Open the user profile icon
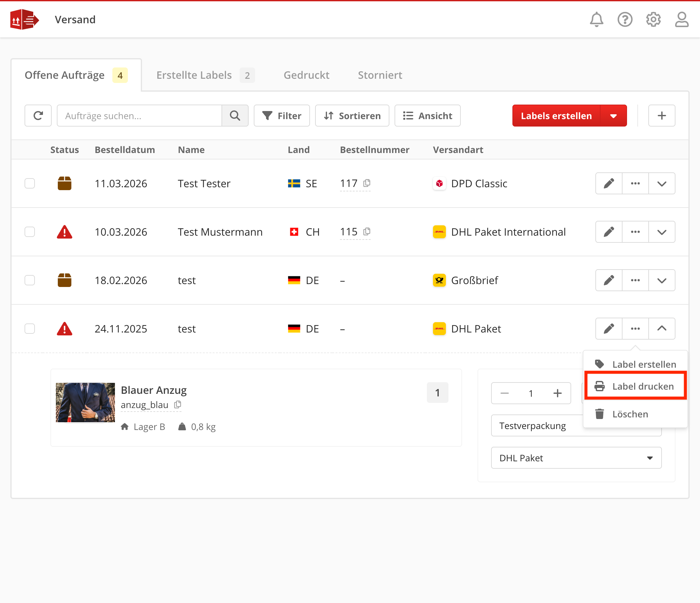The image size is (700, 603). (x=681, y=20)
